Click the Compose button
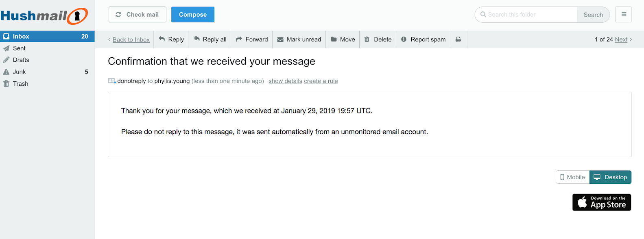644x239 pixels. click(x=193, y=15)
